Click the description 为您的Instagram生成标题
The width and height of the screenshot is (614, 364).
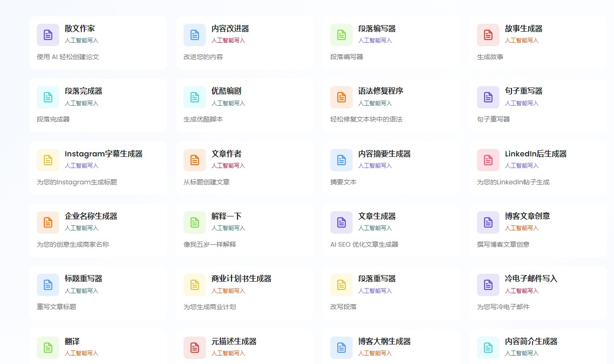click(x=77, y=182)
